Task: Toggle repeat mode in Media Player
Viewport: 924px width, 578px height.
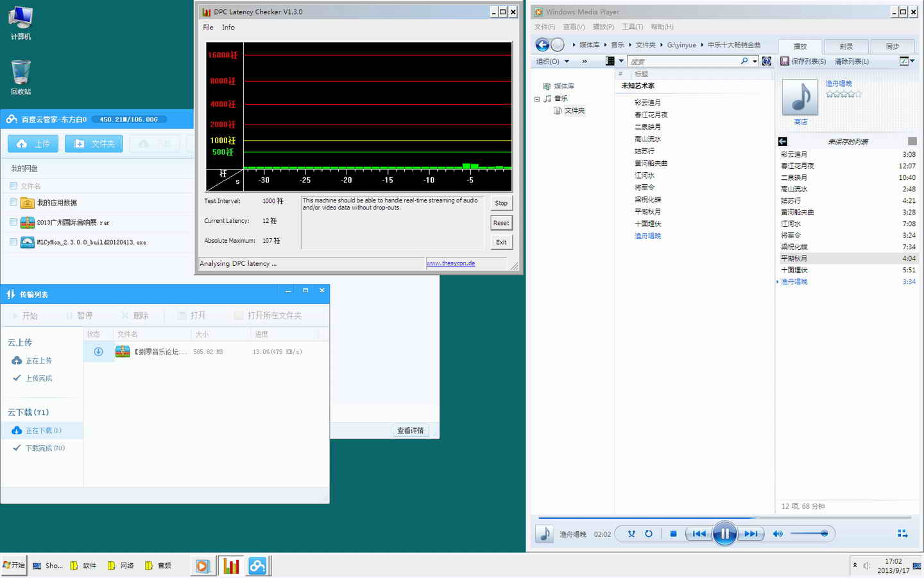Action: coord(649,534)
